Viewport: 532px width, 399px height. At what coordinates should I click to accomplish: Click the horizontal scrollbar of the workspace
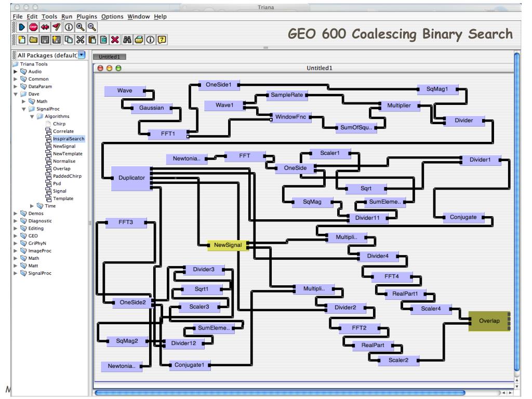point(280,393)
